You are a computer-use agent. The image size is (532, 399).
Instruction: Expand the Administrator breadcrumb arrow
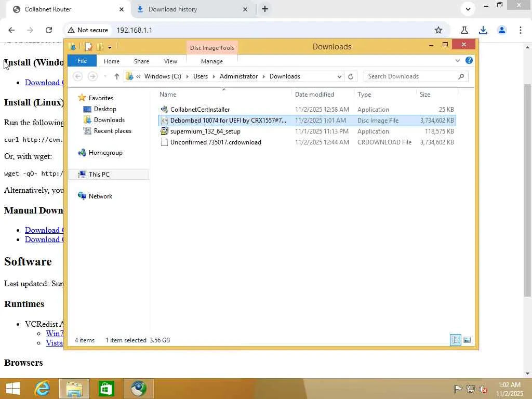[263, 76]
